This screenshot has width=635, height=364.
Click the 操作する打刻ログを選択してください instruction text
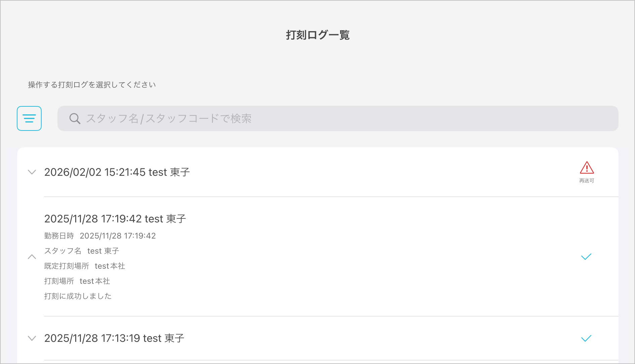92,85
